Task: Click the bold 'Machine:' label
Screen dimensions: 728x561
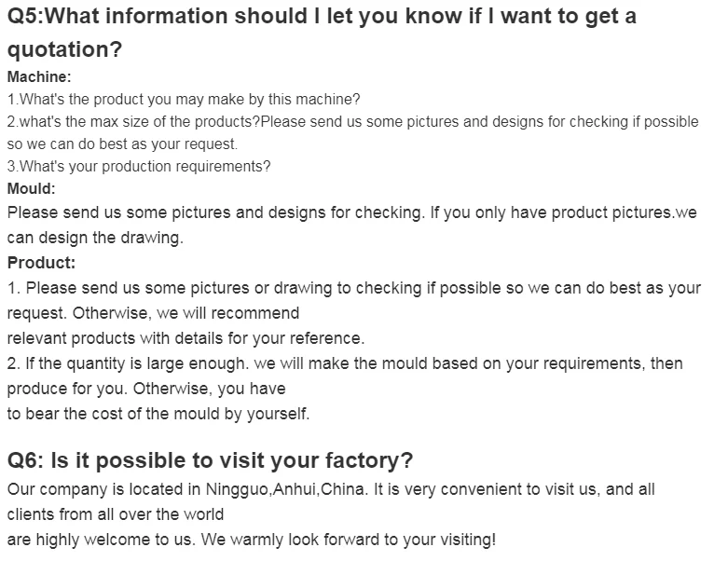Action: [39, 77]
